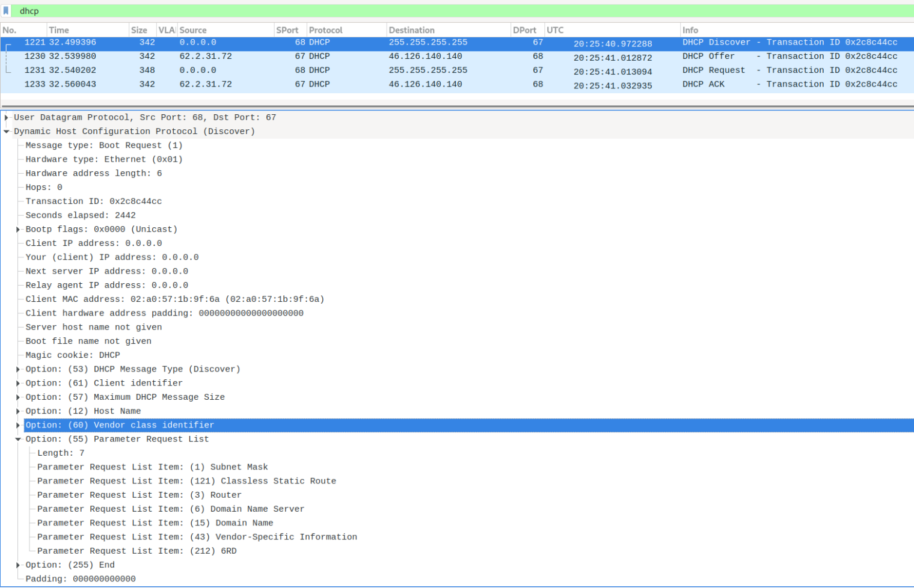
Task: Select the Client MAC address field
Action: tap(174, 299)
